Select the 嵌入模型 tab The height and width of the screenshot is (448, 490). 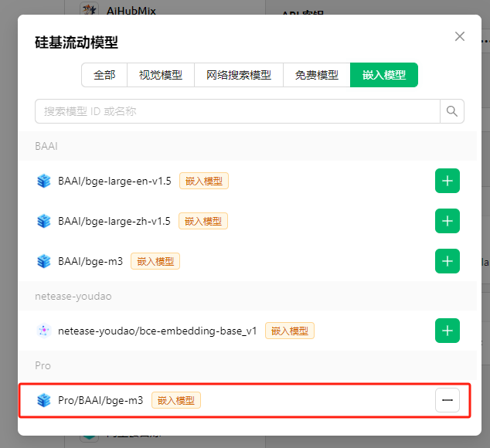click(384, 75)
